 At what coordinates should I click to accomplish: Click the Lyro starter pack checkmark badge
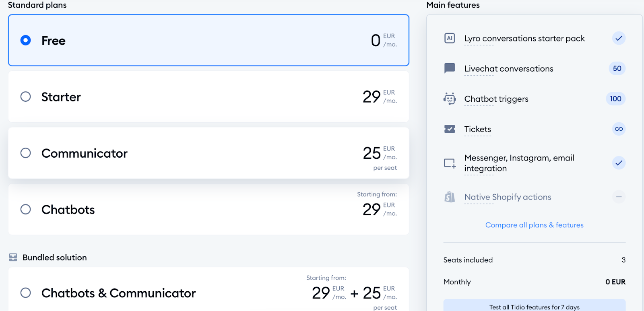pos(619,38)
